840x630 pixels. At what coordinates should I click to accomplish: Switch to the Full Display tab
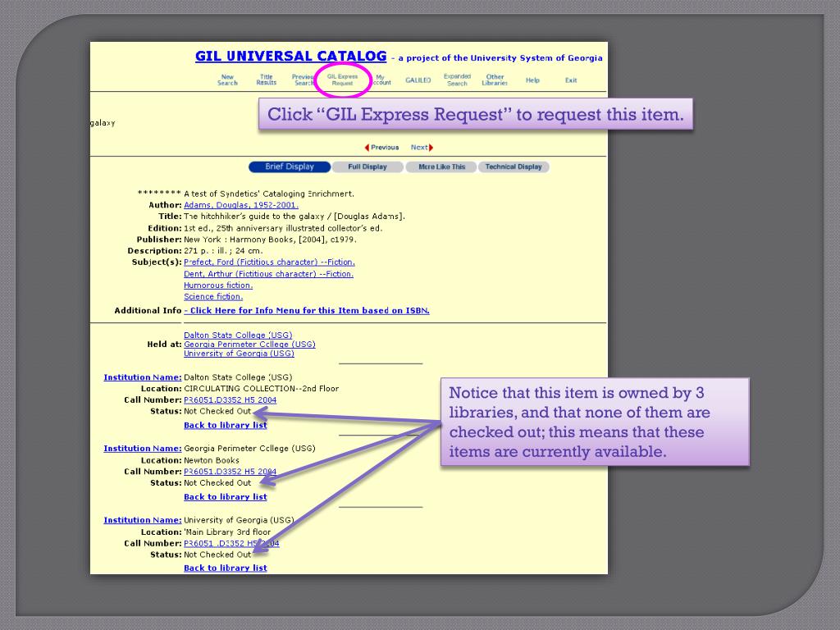tap(367, 167)
